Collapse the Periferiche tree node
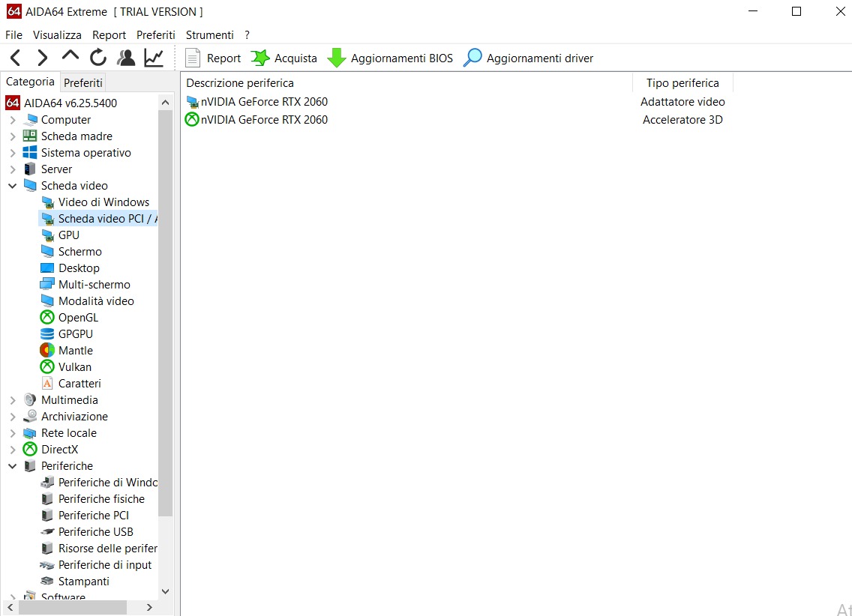Image resolution: width=852 pixels, height=616 pixels. click(x=13, y=465)
